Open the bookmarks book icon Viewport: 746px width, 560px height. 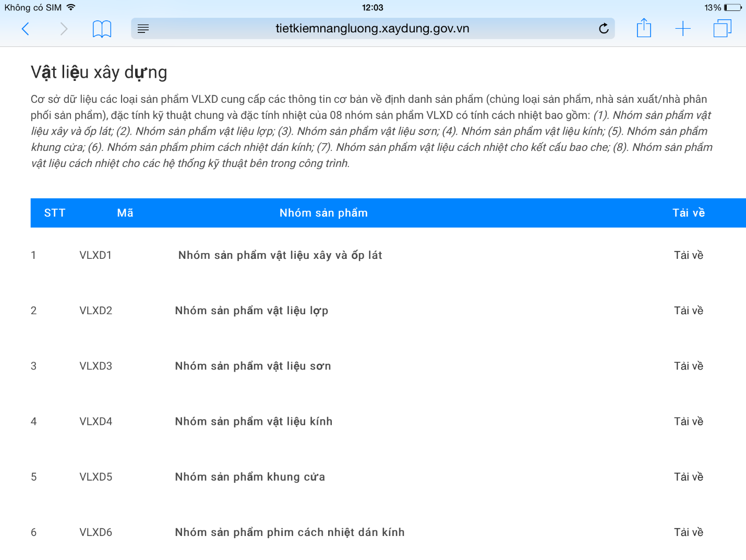[102, 29]
